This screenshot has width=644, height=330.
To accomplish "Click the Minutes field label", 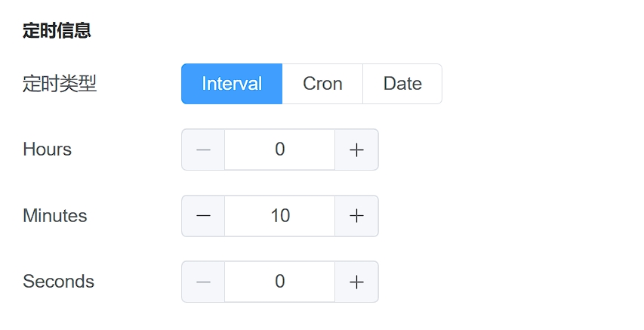I will (55, 216).
